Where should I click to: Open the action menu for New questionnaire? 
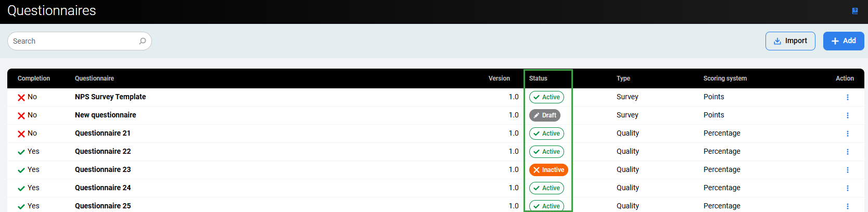pos(847,115)
